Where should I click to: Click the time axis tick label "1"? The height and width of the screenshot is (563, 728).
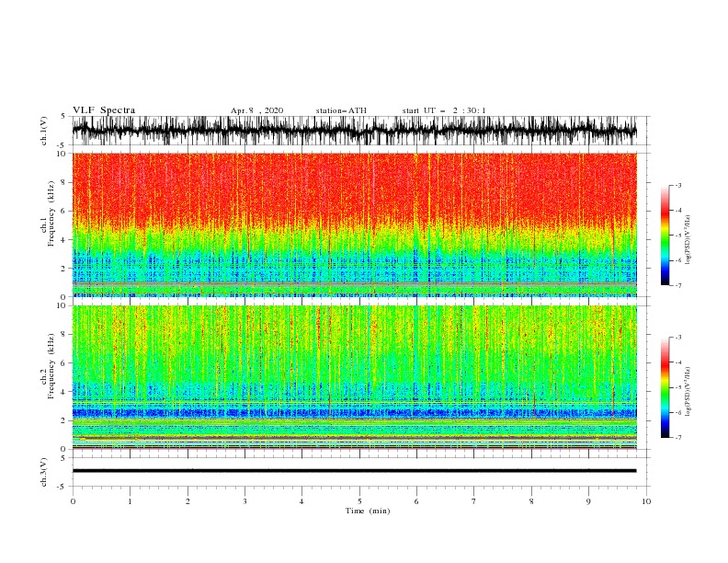(130, 501)
